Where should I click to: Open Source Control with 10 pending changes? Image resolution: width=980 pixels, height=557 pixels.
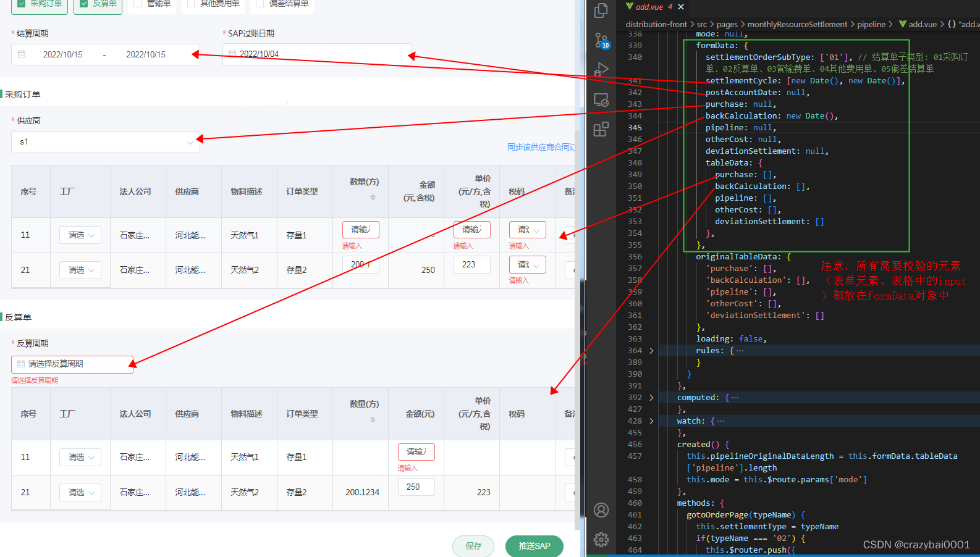tap(601, 41)
